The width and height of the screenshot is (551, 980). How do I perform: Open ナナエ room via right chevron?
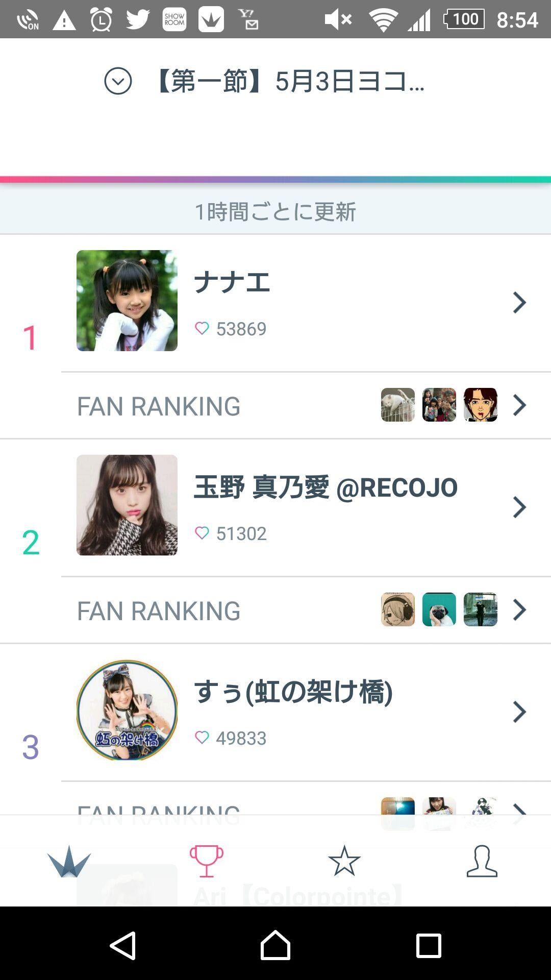(x=519, y=303)
